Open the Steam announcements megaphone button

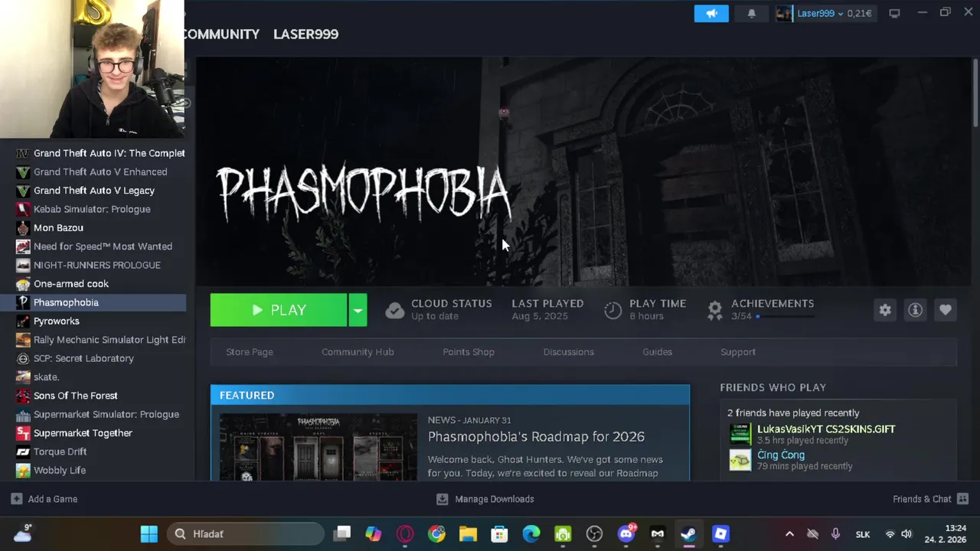pos(711,13)
